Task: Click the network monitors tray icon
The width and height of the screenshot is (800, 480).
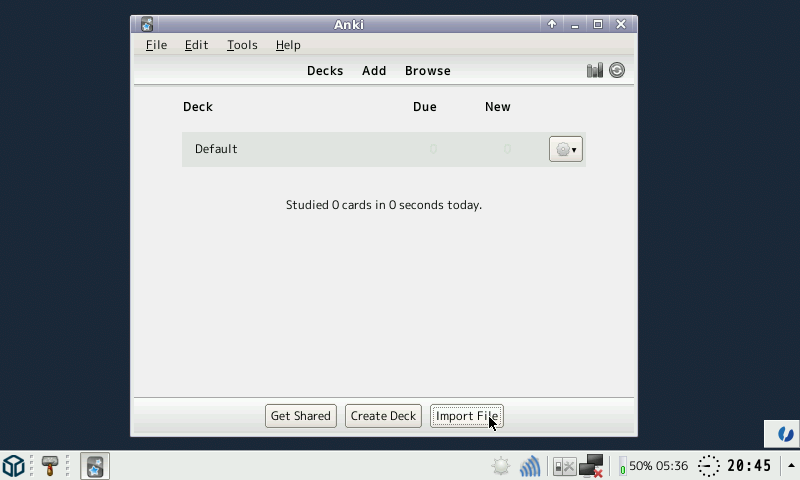Action: pyautogui.click(x=591, y=466)
